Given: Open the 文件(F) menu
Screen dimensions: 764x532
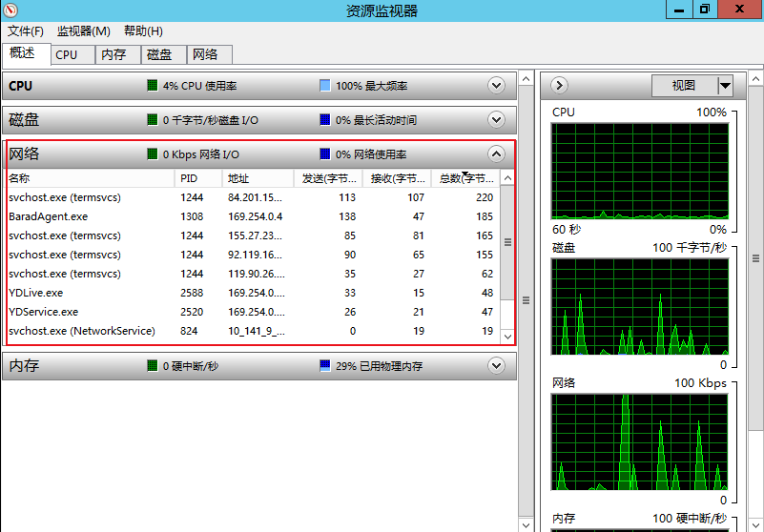Looking at the screenshot, I should pos(26,31).
